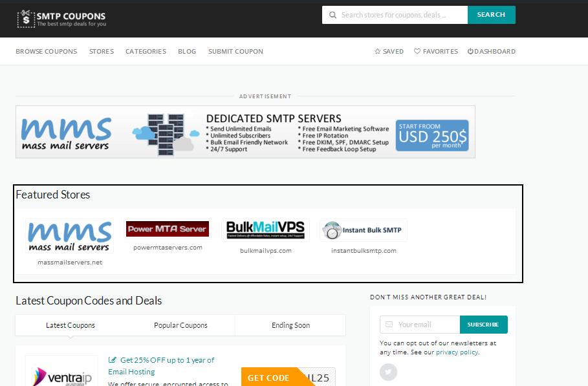Screen dimensions: 588x386
Task: Open the Stores menu item
Action: pos(102,52)
